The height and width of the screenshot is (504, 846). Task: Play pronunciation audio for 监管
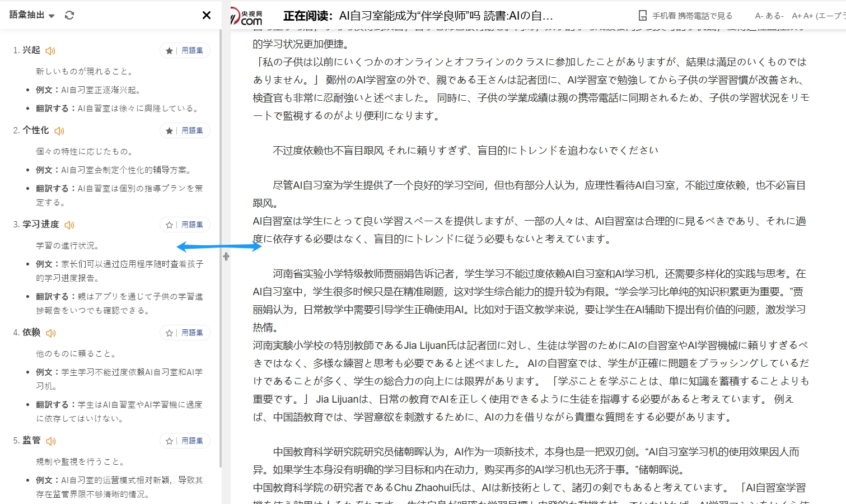(50, 441)
